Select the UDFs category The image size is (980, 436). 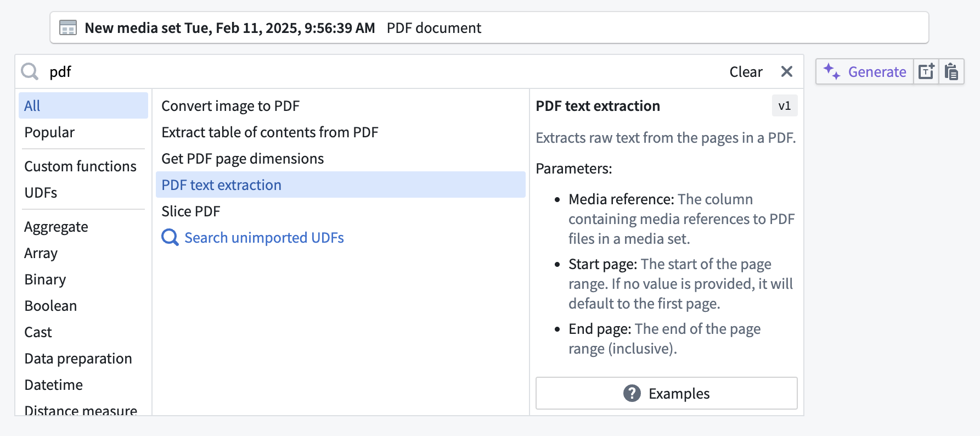tap(41, 193)
